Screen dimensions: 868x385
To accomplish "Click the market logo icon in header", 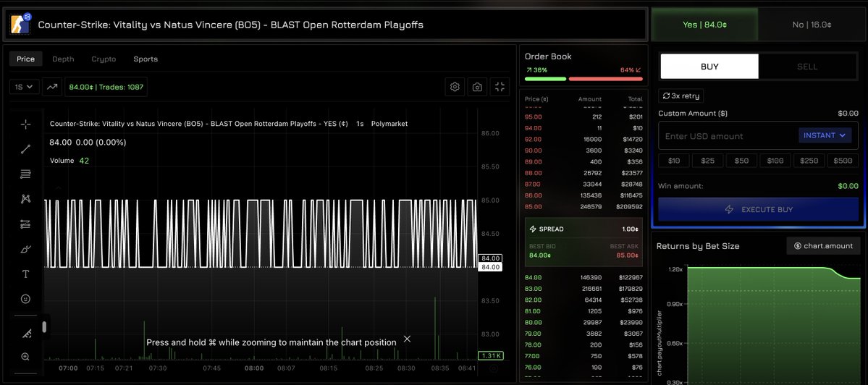I will [x=20, y=24].
